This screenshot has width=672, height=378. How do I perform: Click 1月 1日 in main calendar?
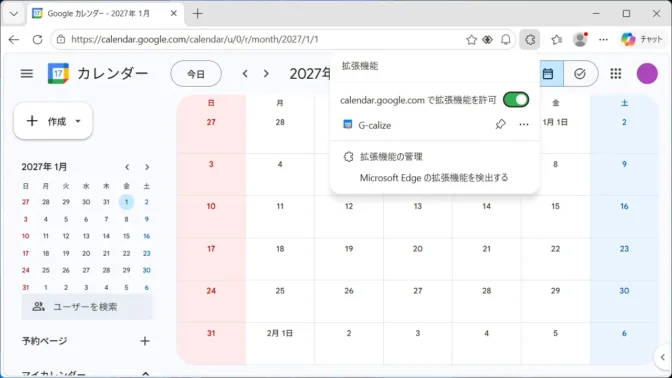[x=555, y=122]
